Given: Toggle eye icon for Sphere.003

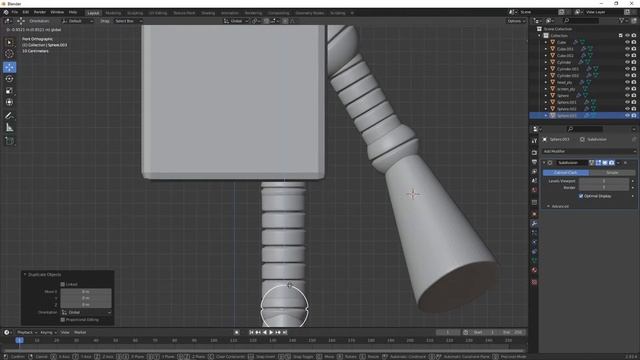Looking at the screenshot, I should pyautogui.click(x=627, y=116).
